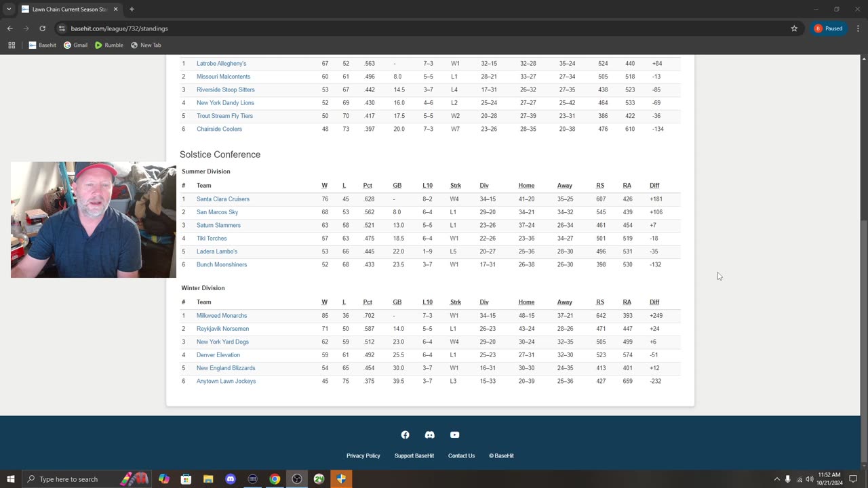Open a new browser tab

coord(132,9)
